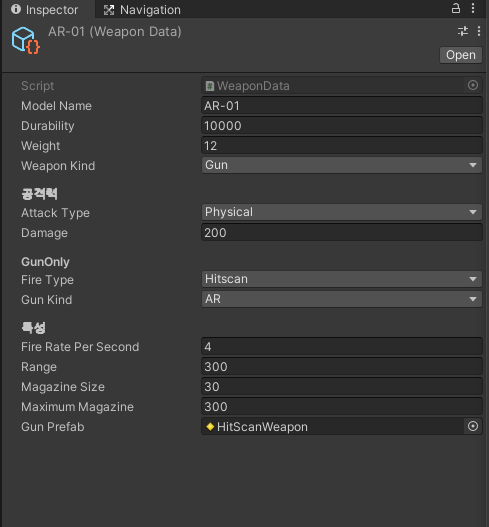This screenshot has height=527, width=489.
Task: Select the Inspector tab
Action: coord(45,10)
